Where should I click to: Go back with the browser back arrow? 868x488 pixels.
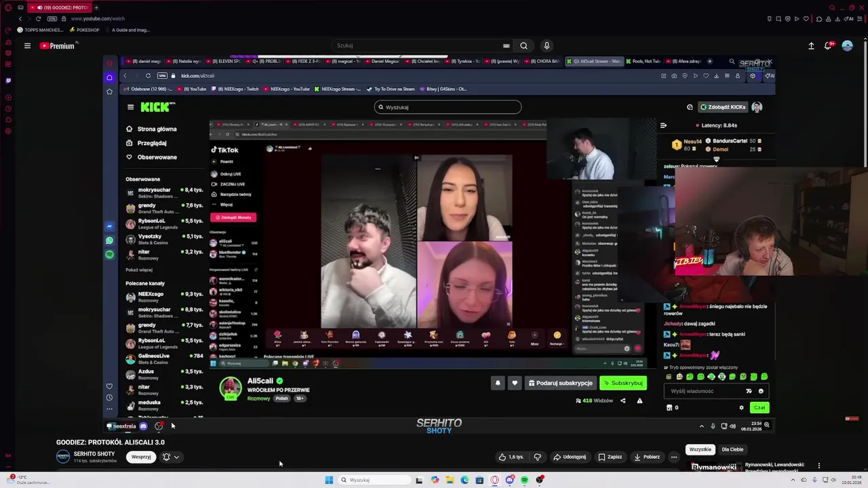click(x=20, y=18)
